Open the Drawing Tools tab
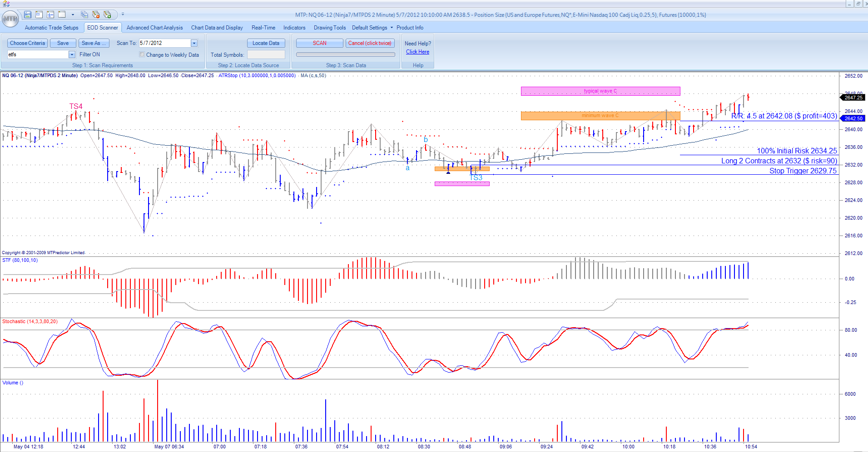The width and height of the screenshot is (868, 452). (329, 28)
